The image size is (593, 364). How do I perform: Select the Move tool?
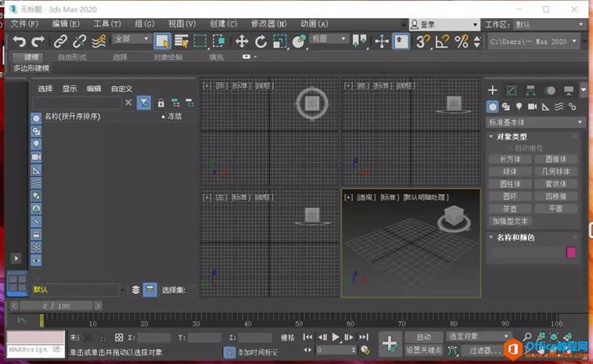click(x=242, y=41)
